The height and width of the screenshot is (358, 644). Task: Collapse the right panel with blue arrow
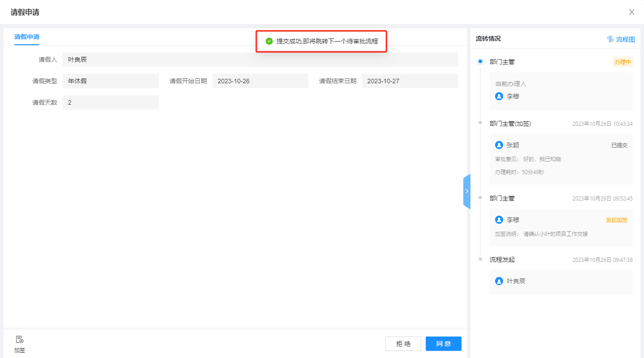(466, 191)
